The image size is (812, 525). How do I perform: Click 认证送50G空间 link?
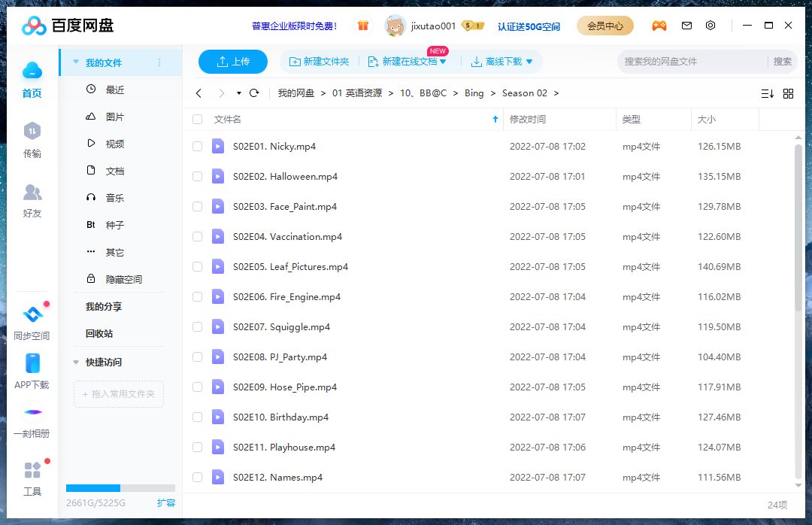529,26
